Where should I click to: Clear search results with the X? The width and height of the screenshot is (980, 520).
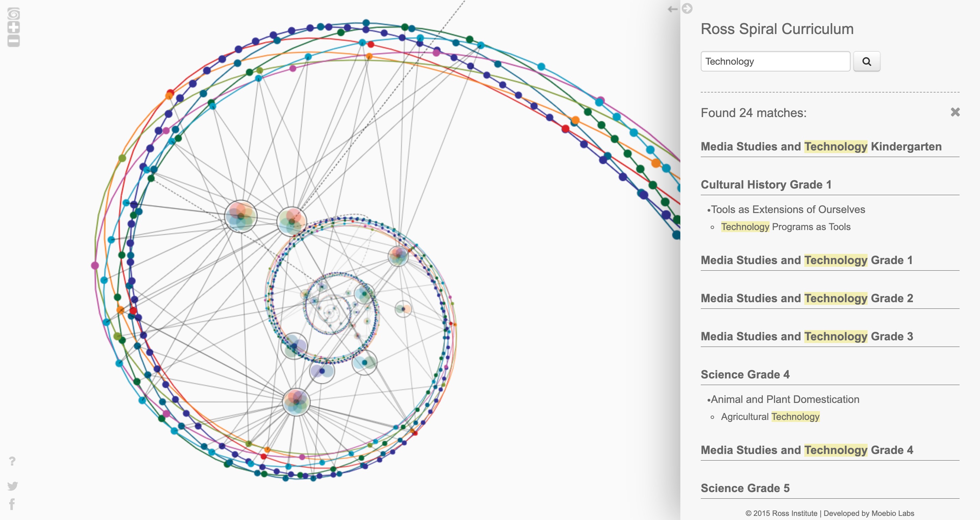click(x=955, y=112)
